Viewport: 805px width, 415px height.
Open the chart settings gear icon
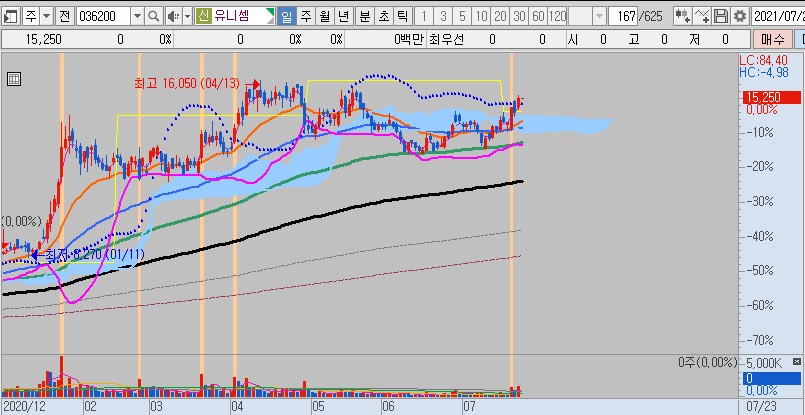click(x=739, y=17)
